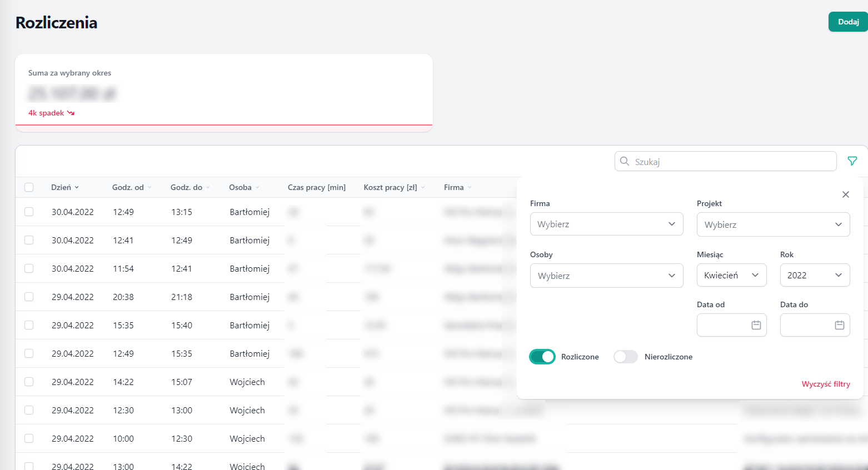868x470 pixels.
Task: Open the calendar picker for Data od
Action: point(756,325)
